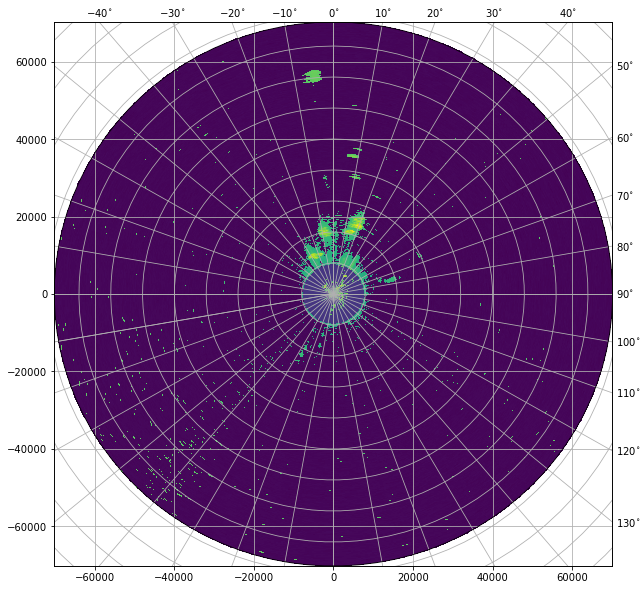Select the 80° angle label
Viewport: 640px width, 590px height.
(x=625, y=247)
